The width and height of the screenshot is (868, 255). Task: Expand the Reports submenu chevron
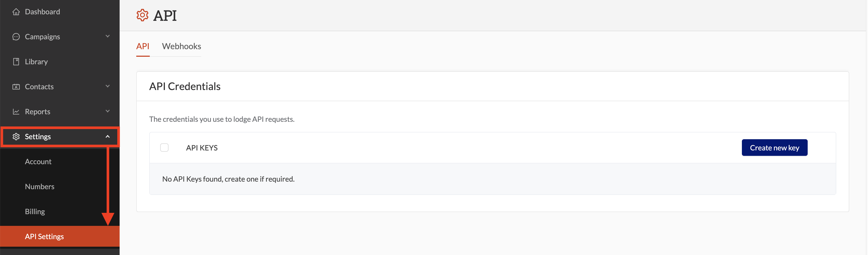tap(107, 111)
